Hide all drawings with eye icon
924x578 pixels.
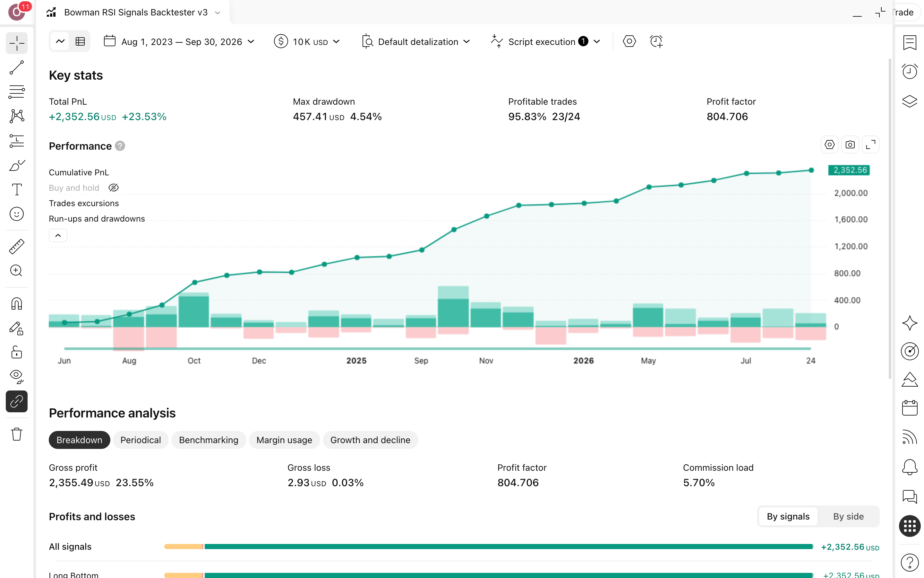(17, 377)
